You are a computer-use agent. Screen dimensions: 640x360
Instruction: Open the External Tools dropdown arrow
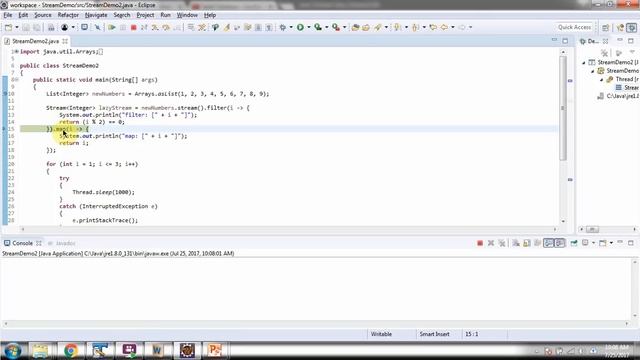344,27
